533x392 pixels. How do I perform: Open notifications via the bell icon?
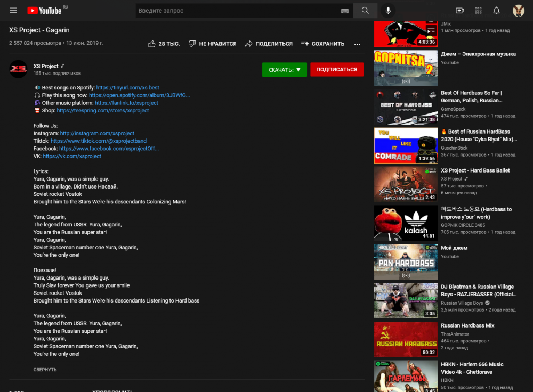click(496, 10)
